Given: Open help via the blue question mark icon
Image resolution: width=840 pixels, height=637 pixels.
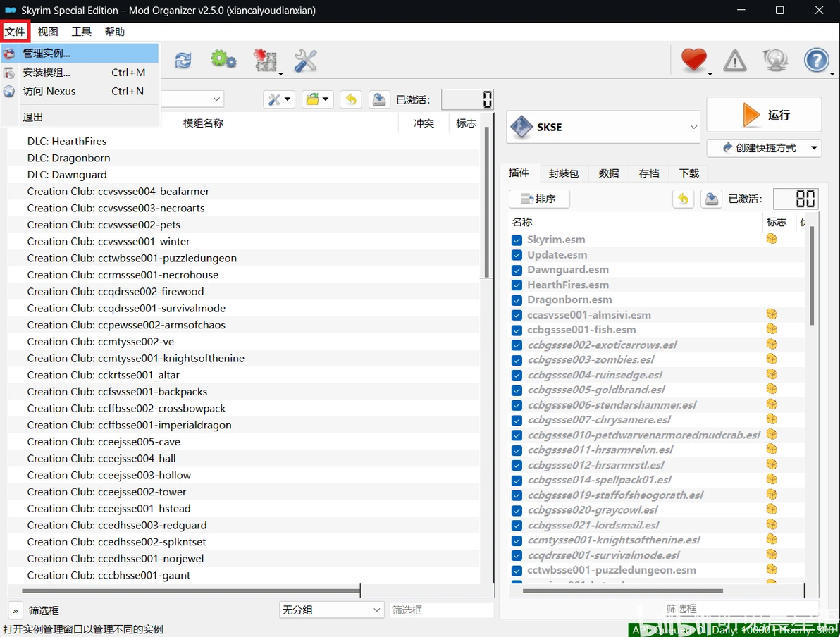Looking at the screenshot, I should point(817,60).
